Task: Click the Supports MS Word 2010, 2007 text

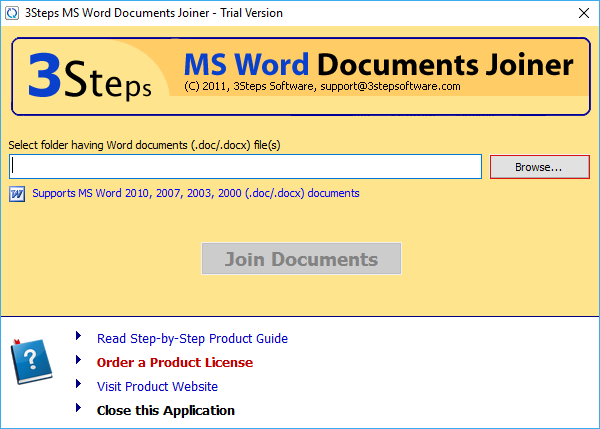Action: coord(196,193)
